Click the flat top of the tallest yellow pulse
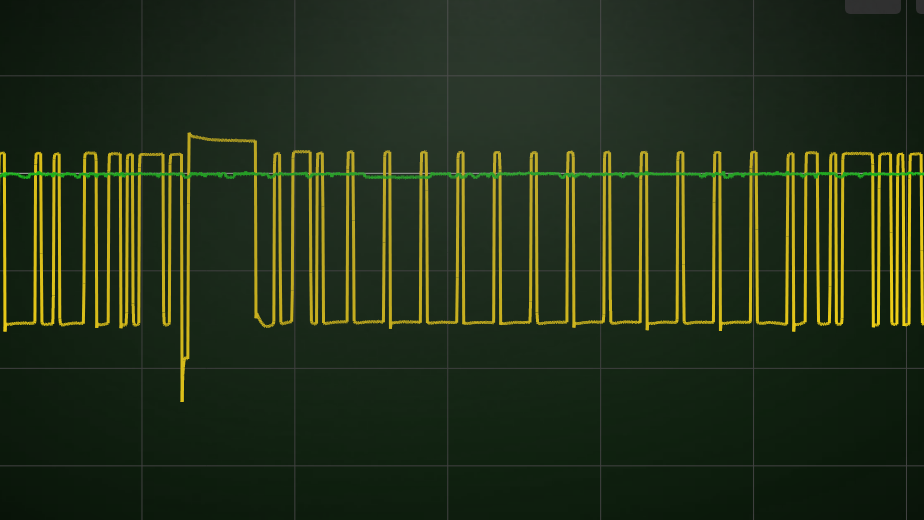The image size is (924, 520). pos(222,139)
